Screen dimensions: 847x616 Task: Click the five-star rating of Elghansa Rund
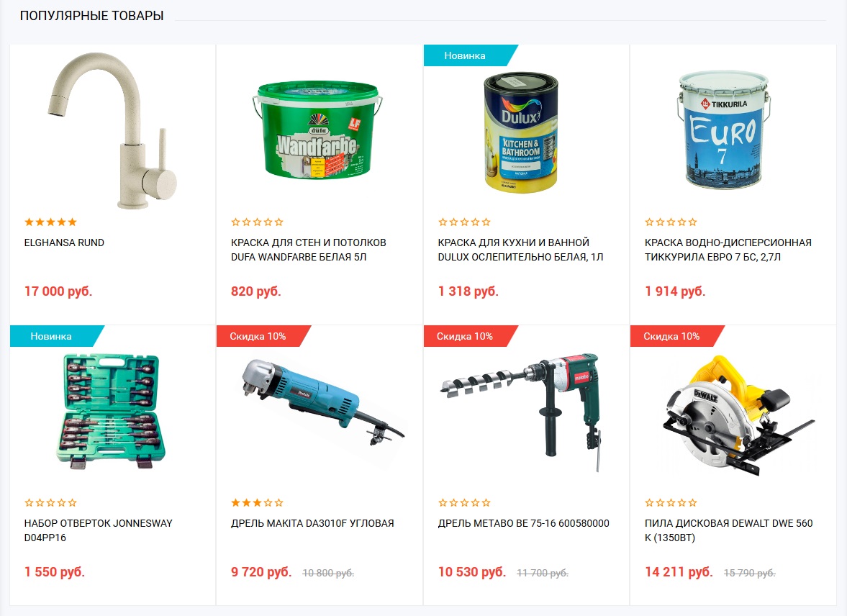point(51,222)
